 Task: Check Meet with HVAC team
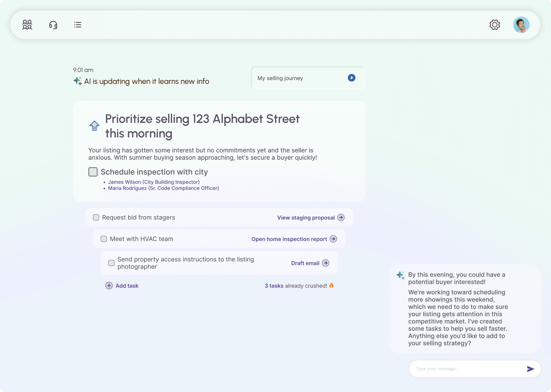click(x=104, y=239)
